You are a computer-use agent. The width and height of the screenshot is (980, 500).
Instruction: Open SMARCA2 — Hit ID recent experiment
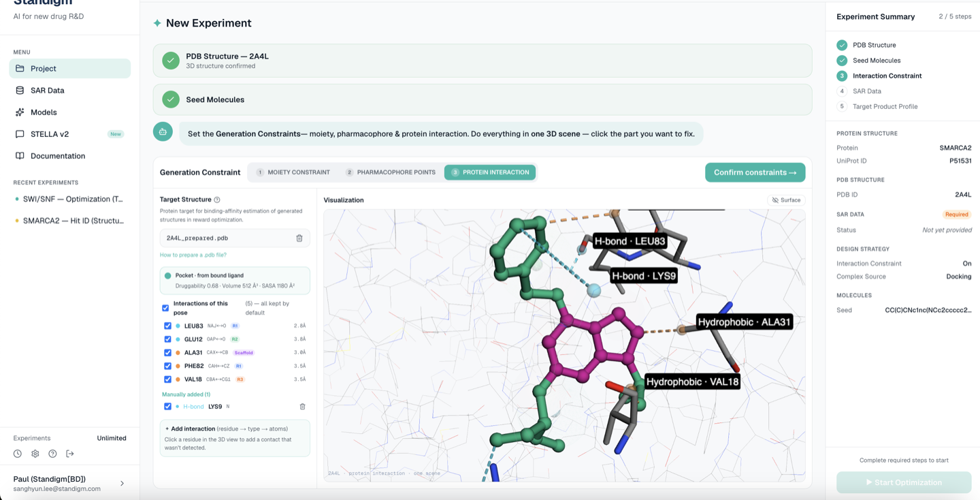(x=69, y=221)
